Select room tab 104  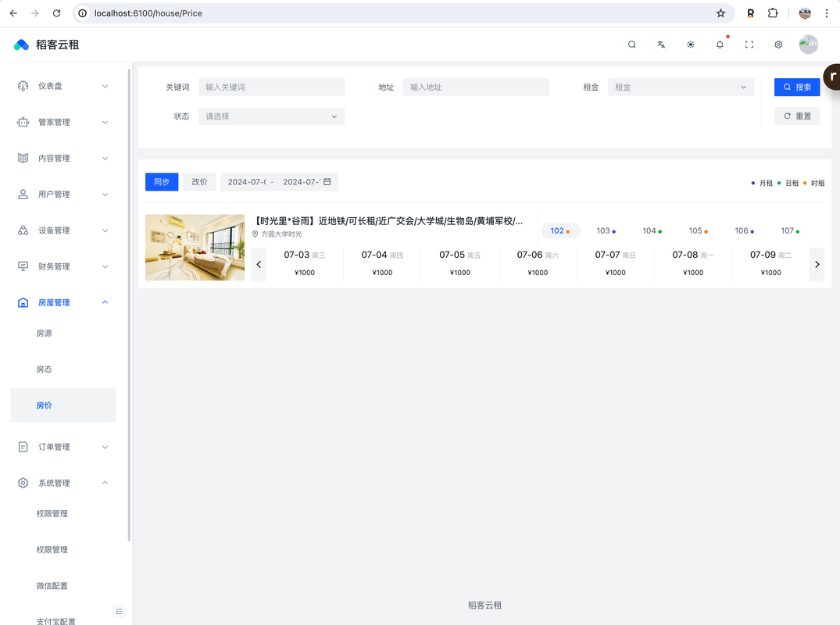[652, 230]
